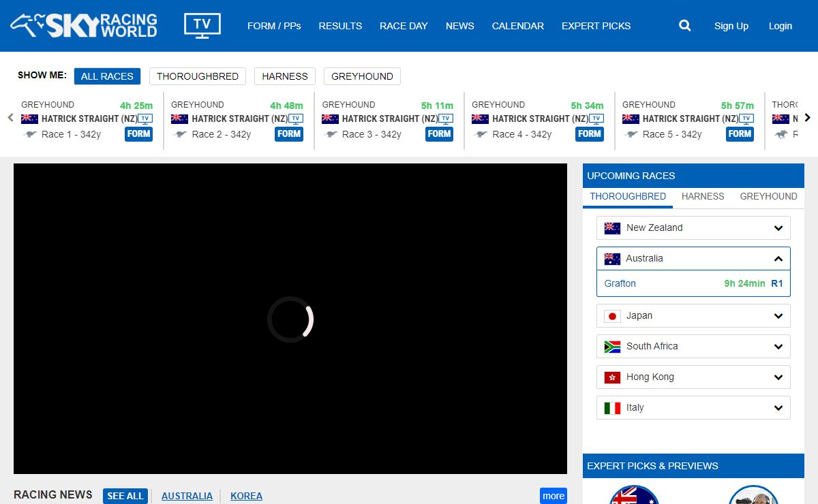Screen dimensions: 818x504
Task: Collapse the Australia upcoming races section
Action: click(693, 259)
